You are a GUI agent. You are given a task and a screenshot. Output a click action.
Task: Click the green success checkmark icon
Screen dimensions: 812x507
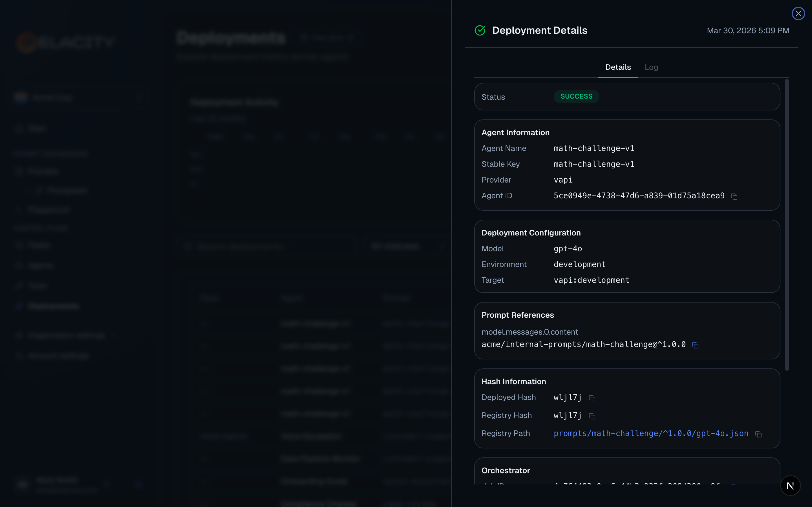[x=480, y=30]
